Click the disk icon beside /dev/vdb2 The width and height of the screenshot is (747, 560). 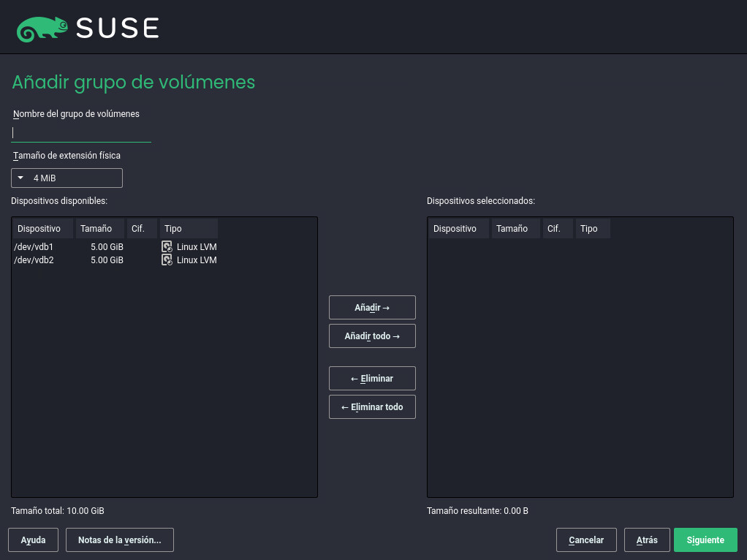(167, 260)
